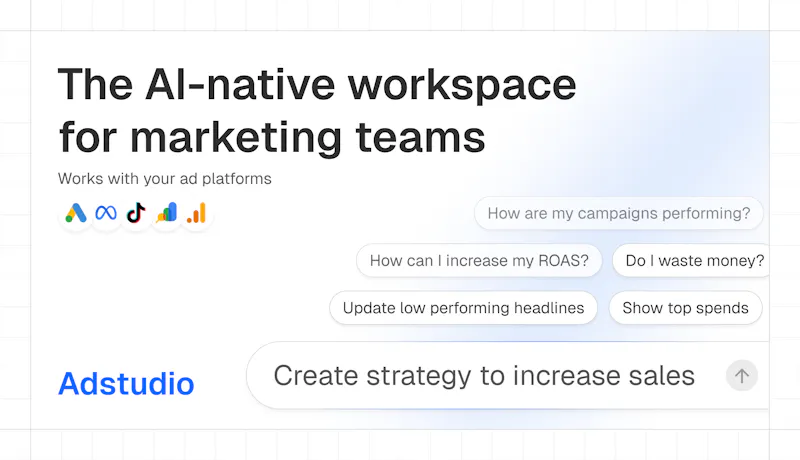The image size is (800, 460).
Task: Select 'How are my campaigns performing?' suggestion
Action: [x=619, y=213]
